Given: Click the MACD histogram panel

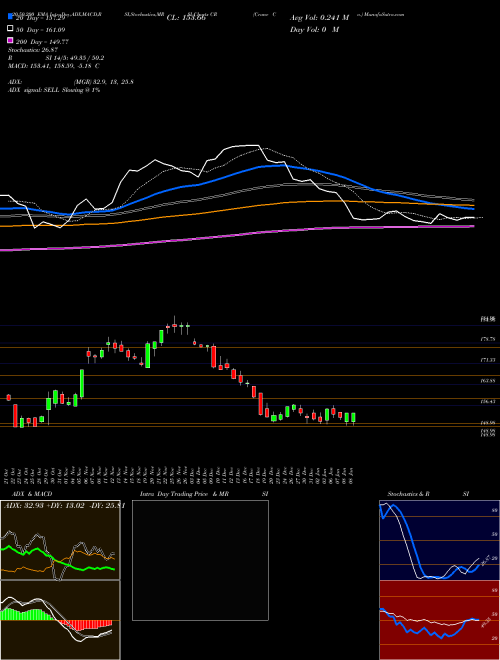Looking at the screenshot, I should pos(60,620).
